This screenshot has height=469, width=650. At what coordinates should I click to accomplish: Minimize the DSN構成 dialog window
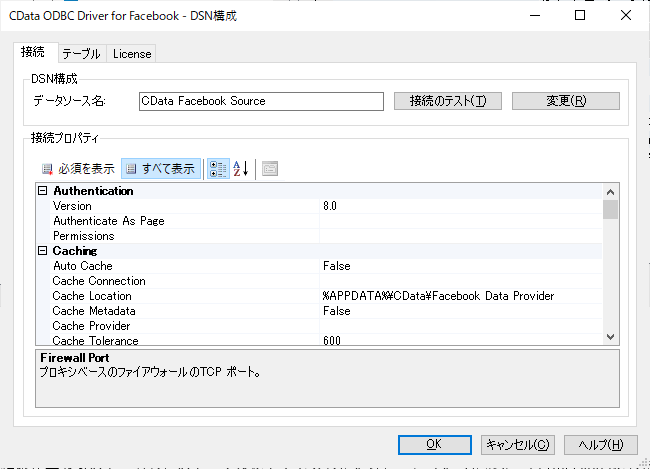coord(535,15)
